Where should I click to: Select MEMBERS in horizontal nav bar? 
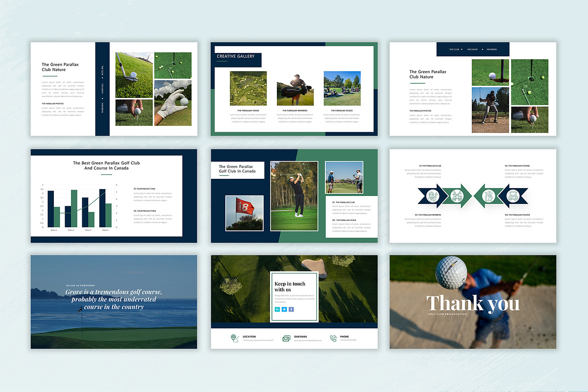click(x=491, y=49)
